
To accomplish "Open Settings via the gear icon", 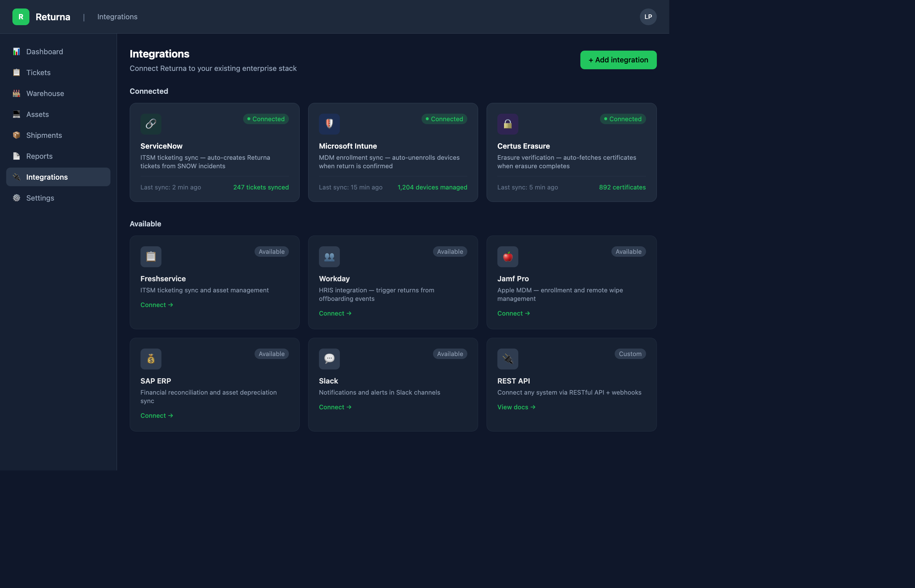I will [16, 198].
